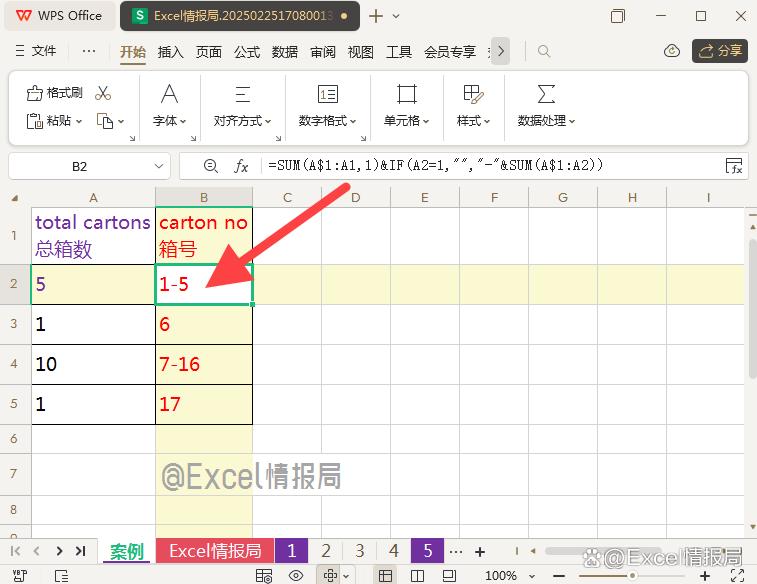Select cell B4 containing 7-16
757x584 pixels.
[x=204, y=364]
